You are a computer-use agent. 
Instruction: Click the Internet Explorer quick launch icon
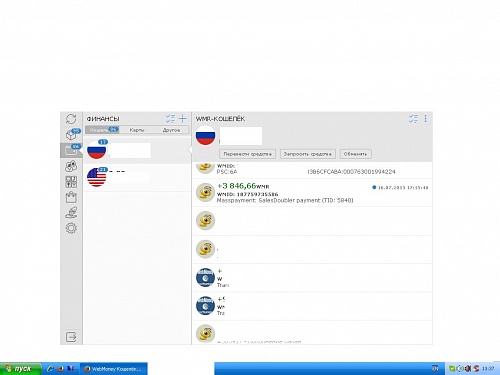(x=50, y=369)
